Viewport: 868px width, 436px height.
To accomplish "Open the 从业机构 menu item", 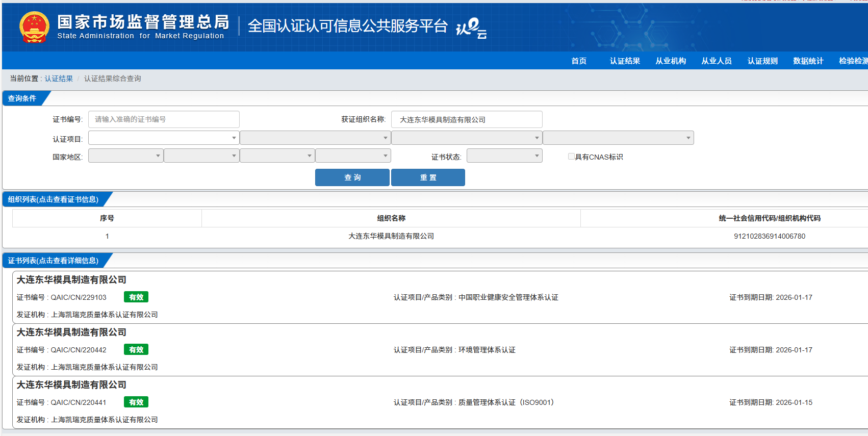I will [670, 61].
